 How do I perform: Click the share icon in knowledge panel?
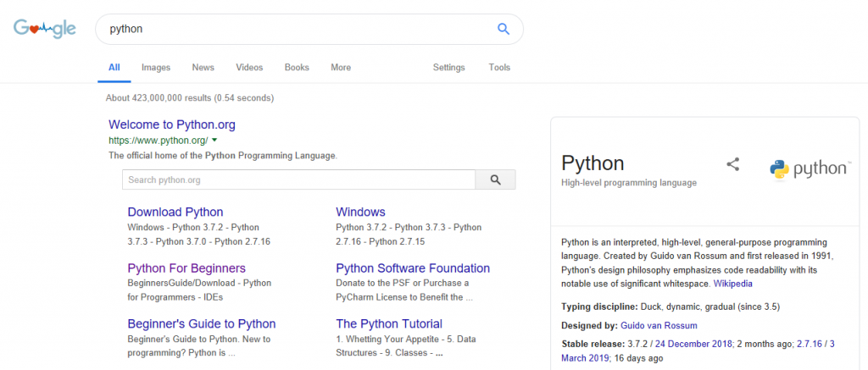pos(733,165)
